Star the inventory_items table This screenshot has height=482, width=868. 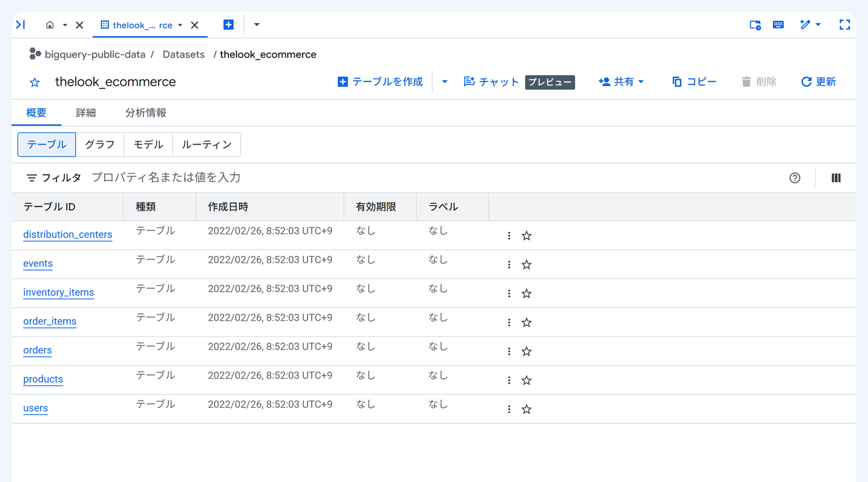(x=527, y=294)
